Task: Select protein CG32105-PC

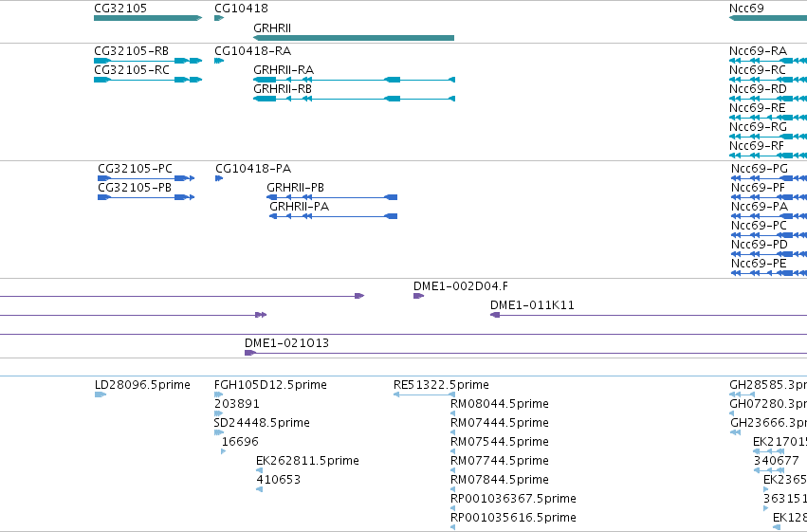Action: pyautogui.click(x=146, y=178)
